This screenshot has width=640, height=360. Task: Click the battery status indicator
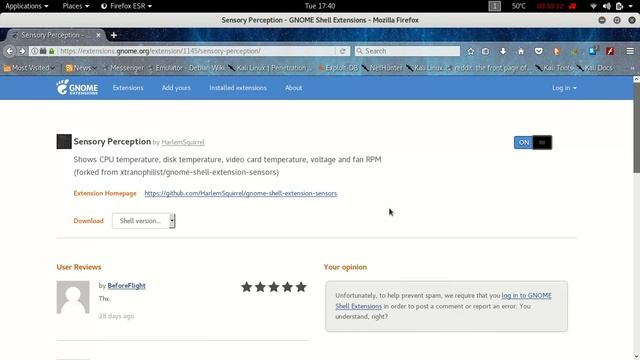[x=620, y=6]
